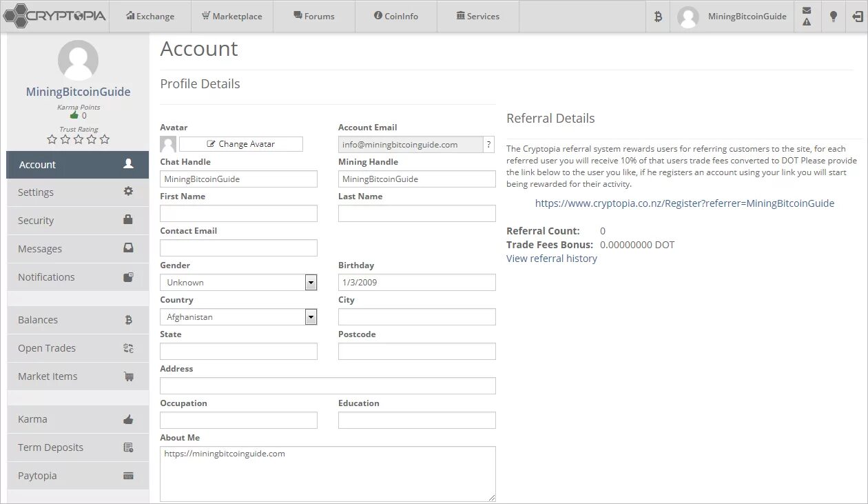The height and width of the screenshot is (504, 868).
Task: Open the mail and alerts icon in top bar
Action: 807,17
